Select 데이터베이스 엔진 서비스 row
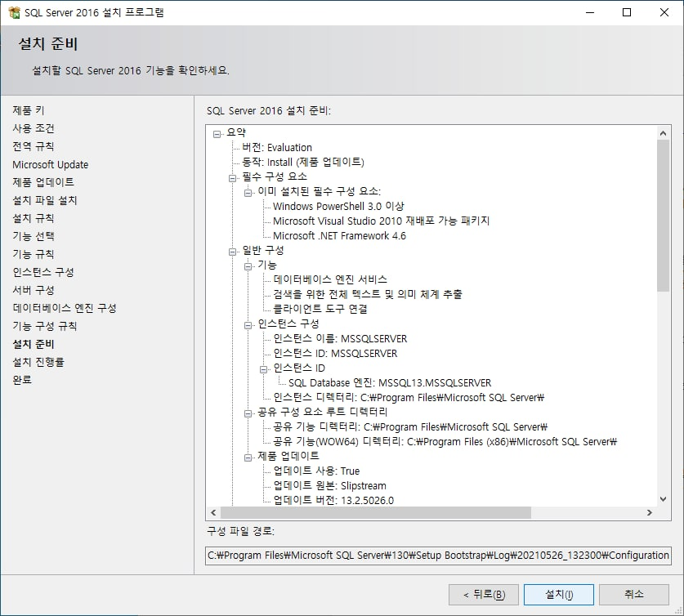 pyautogui.click(x=330, y=279)
